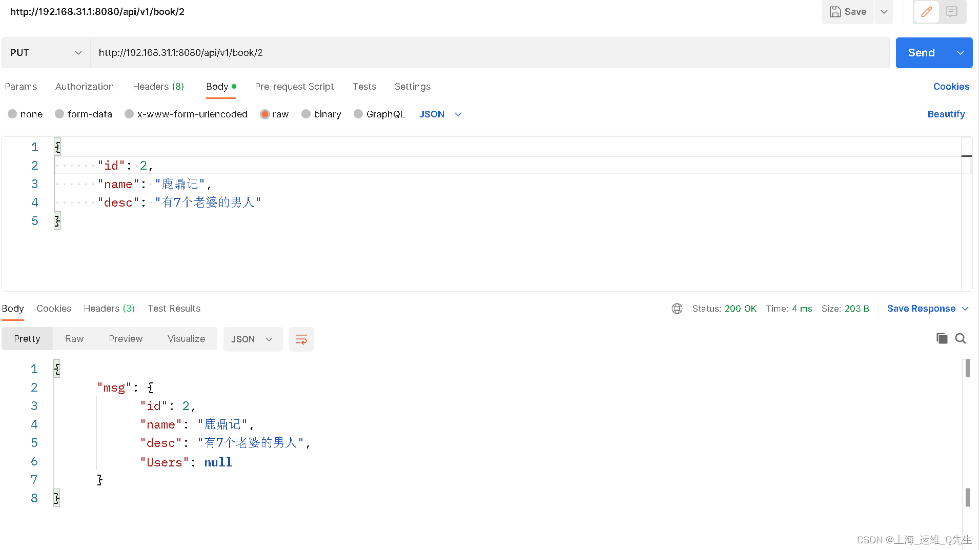The width and height of the screenshot is (980, 550).
Task: Switch to the Authorization tab
Action: click(x=85, y=87)
